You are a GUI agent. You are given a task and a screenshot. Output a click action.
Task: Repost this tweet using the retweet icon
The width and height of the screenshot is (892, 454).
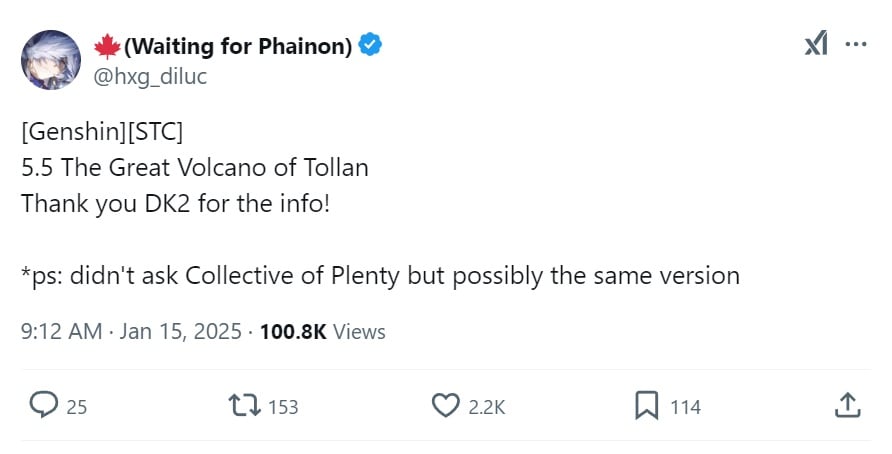pos(243,405)
